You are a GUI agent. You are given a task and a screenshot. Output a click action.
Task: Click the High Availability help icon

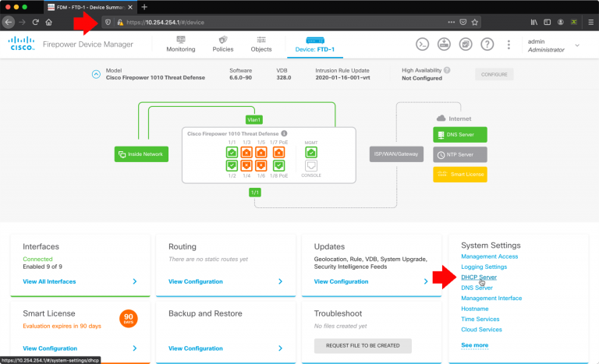pos(447,70)
